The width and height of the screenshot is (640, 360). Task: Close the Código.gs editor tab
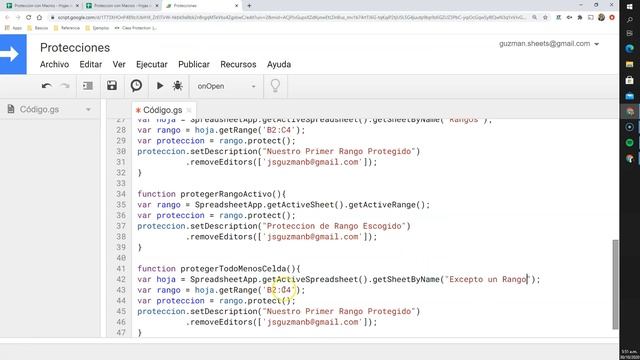pos(189,110)
